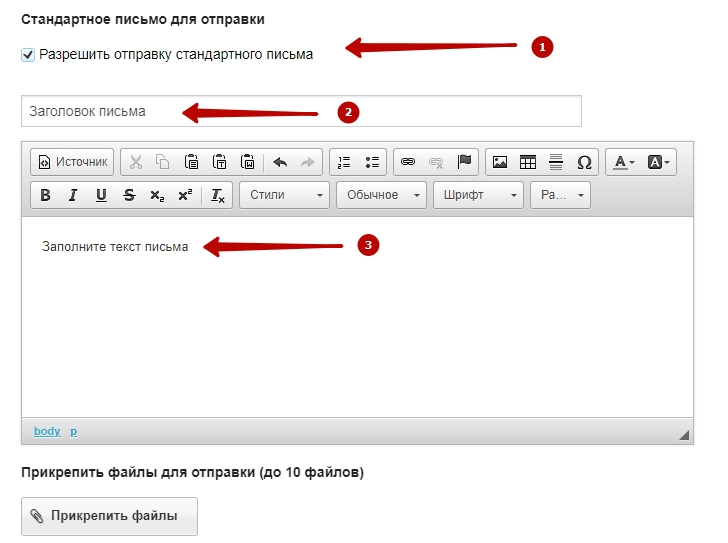Click the Insert link icon
Image resolution: width=728 pixels, height=543 pixels.
(x=408, y=162)
